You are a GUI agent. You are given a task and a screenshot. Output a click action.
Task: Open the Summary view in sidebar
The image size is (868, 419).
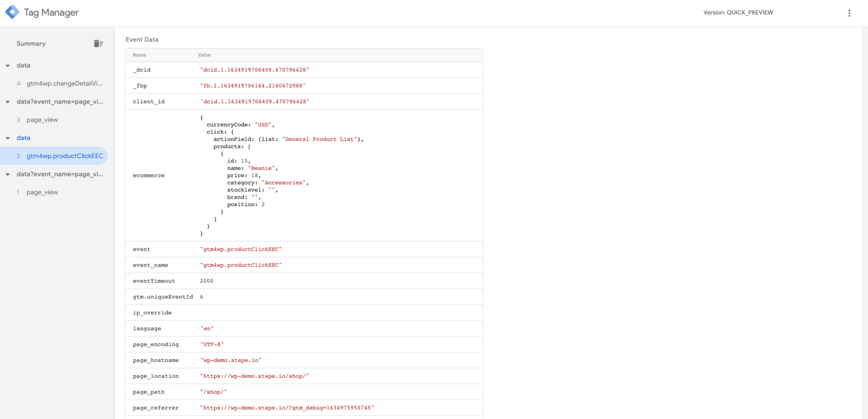point(31,43)
